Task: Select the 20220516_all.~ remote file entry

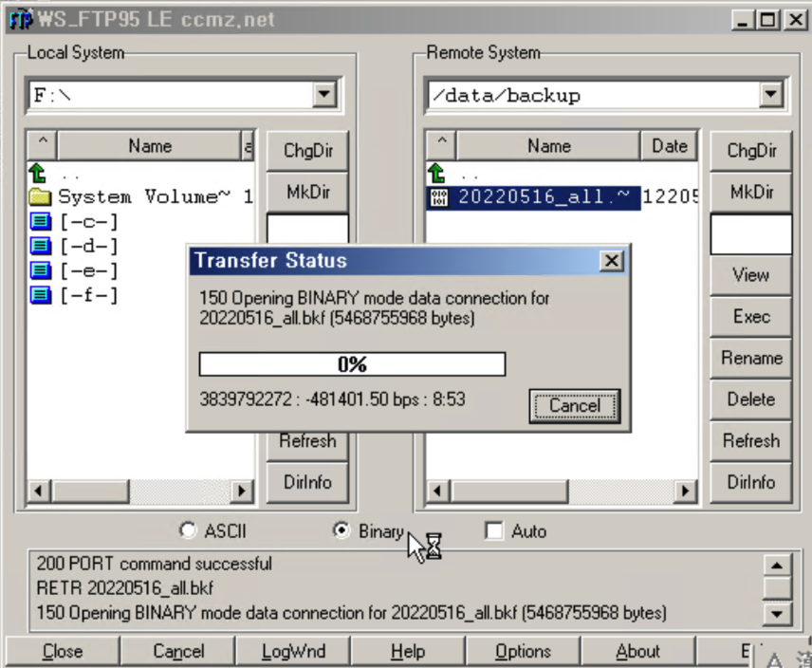Action: click(x=533, y=197)
